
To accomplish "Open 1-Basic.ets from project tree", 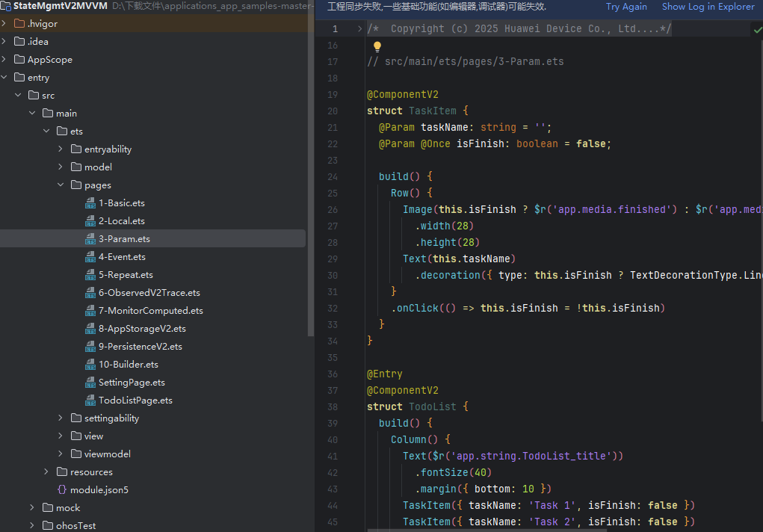I will 122,203.
